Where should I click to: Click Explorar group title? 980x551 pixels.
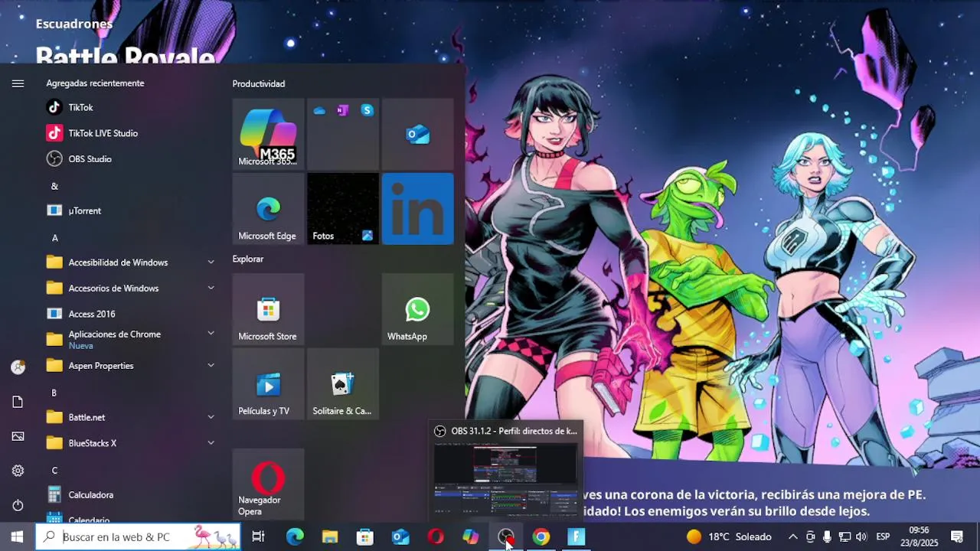click(248, 259)
